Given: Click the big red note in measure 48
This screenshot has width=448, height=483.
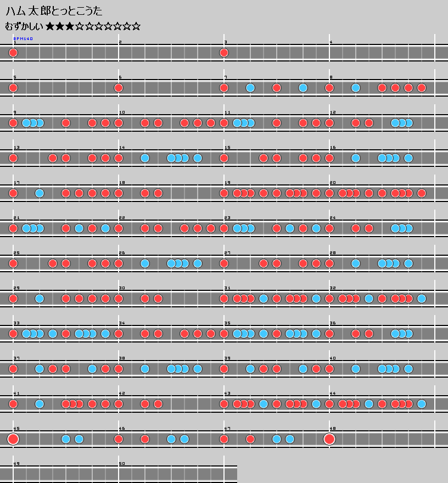Looking at the screenshot, I should [x=329, y=439].
